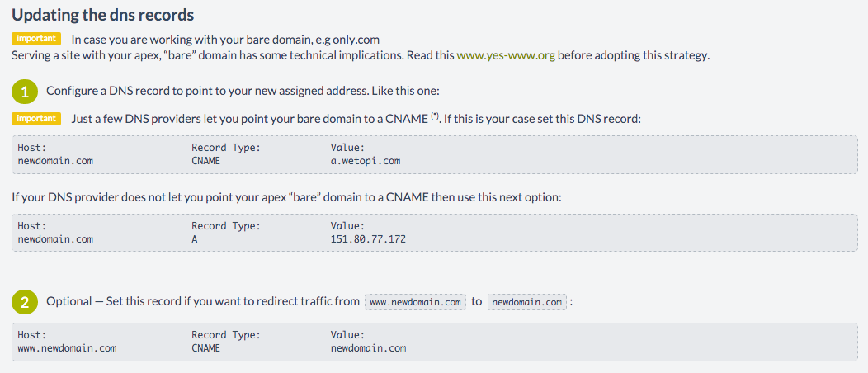868x373 pixels.
Task: Click newdomain.com host in A record box
Action: [55, 239]
